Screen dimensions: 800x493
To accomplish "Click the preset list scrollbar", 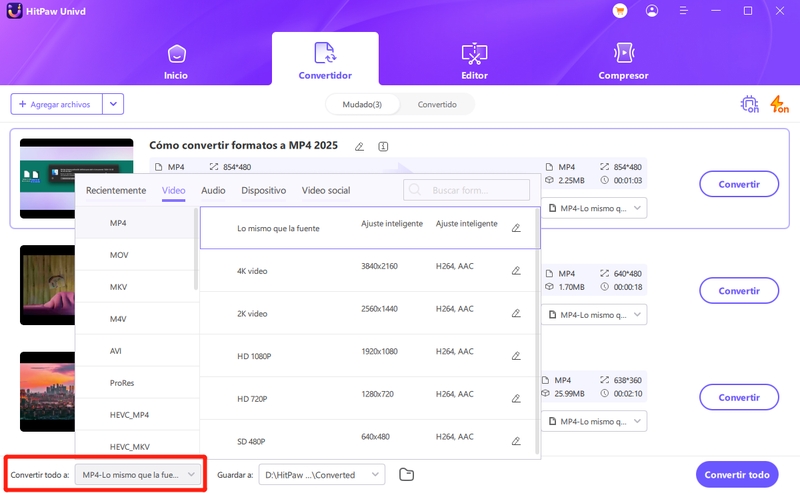I will pos(537,332).
